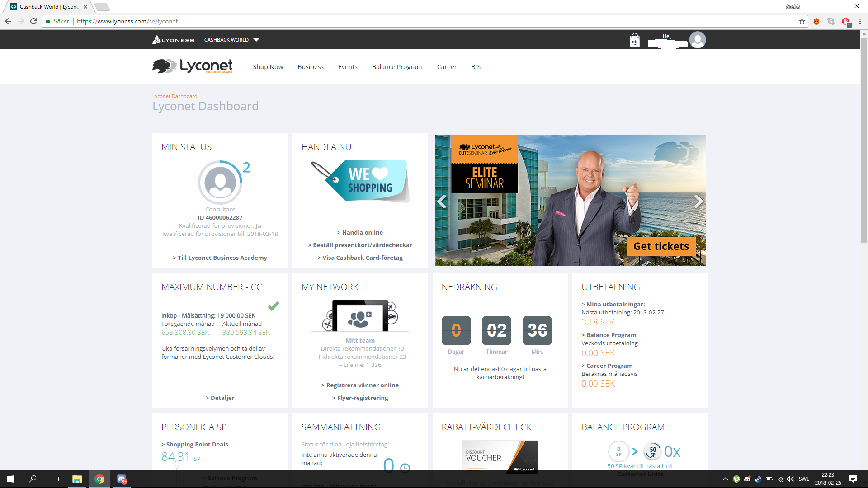Open the BIS menu item

(476, 67)
